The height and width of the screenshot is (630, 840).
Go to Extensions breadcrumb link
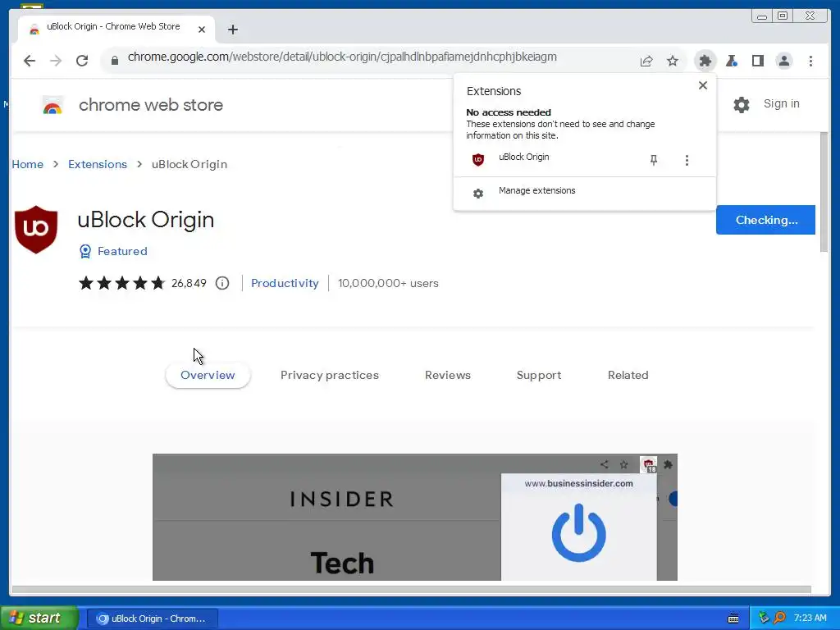click(98, 164)
